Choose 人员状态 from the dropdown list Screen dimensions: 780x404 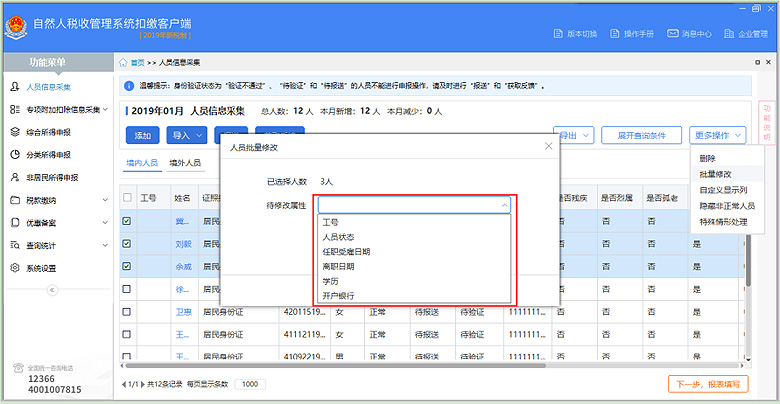(x=336, y=238)
